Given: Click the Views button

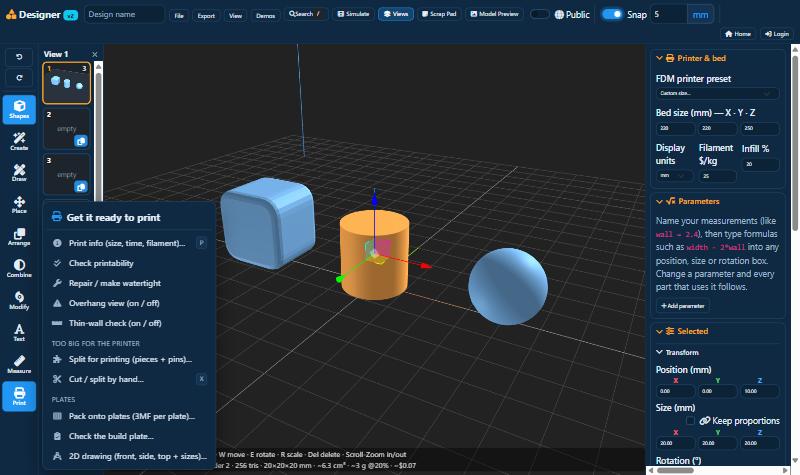Looking at the screenshot, I should [395, 14].
